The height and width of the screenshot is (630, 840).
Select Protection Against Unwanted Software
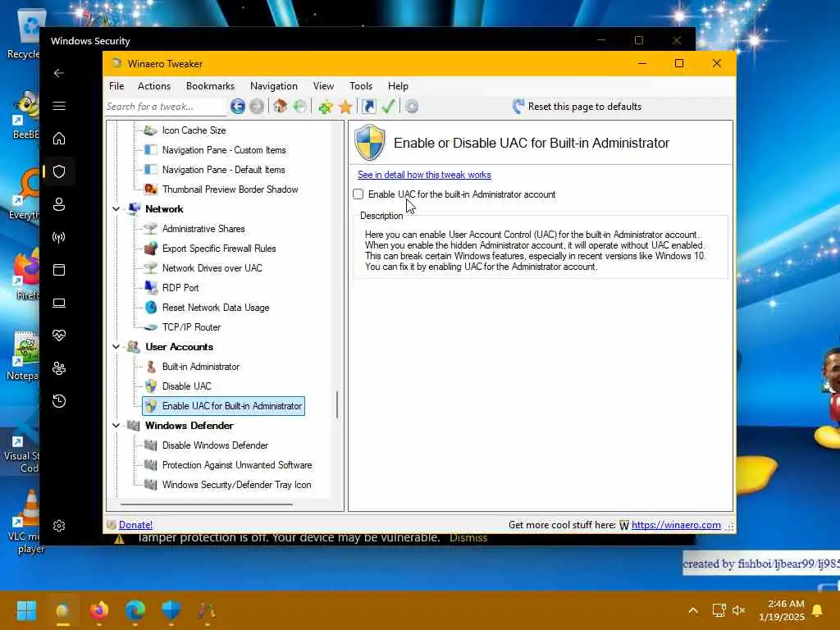(x=237, y=465)
